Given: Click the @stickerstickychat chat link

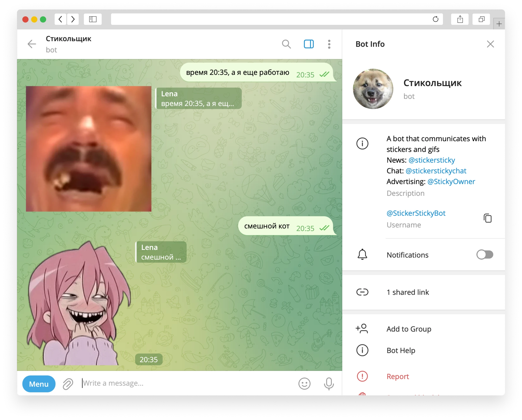Looking at the screenshot, I should click(436, 171).
